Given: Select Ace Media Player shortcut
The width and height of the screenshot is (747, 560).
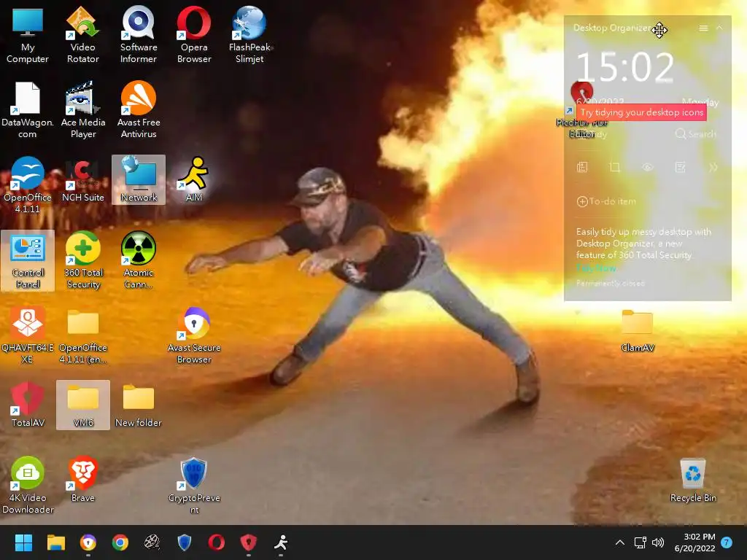Looking at the screenshot, I should coord(83,109).
